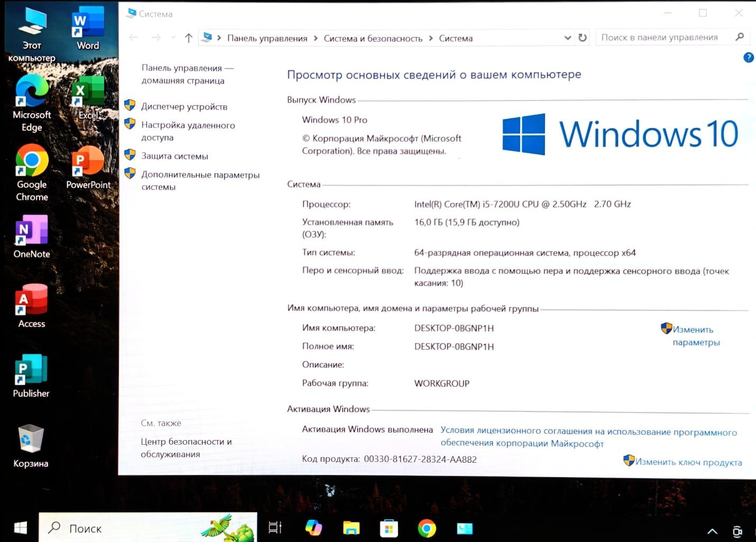Open Настройка удаленного доступа link
The width and height of the screenshot is (756, 542).
click(188, 131)
